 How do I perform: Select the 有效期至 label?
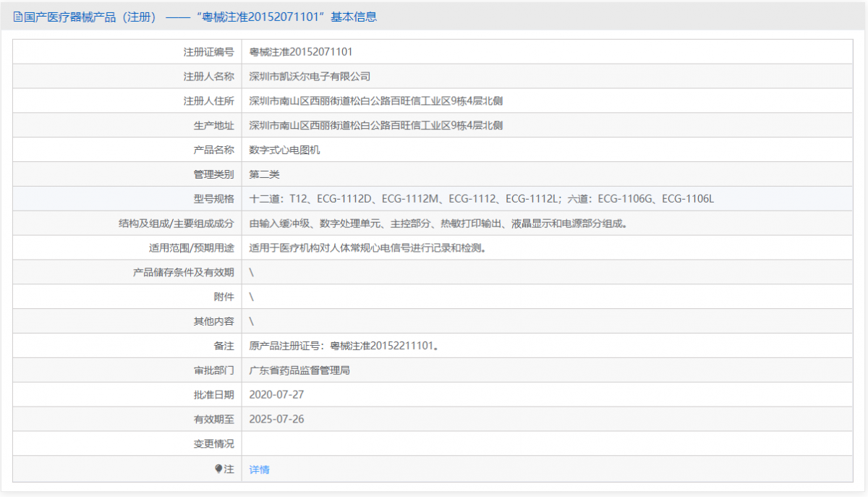(214, 420)
